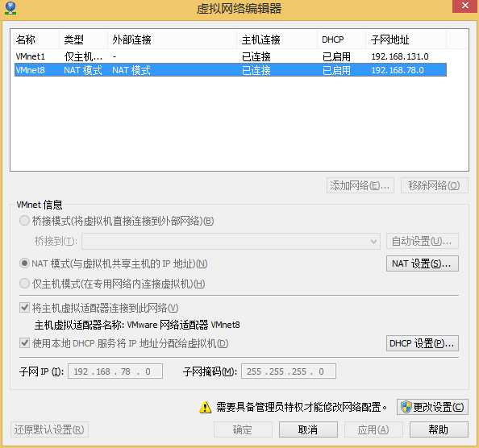The height and width of the screenshot is (448, 479).
Task: Select the 仅主机模式 radio button
Action: (x=24, y=284)
